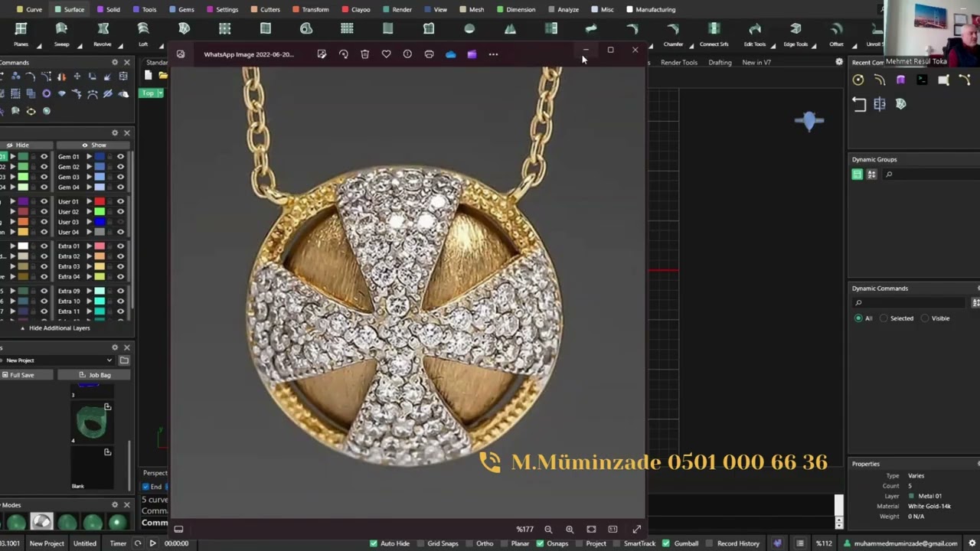The image size is (980, 551).
Task: Delete the image with trash icon
Action: [364, 54]
